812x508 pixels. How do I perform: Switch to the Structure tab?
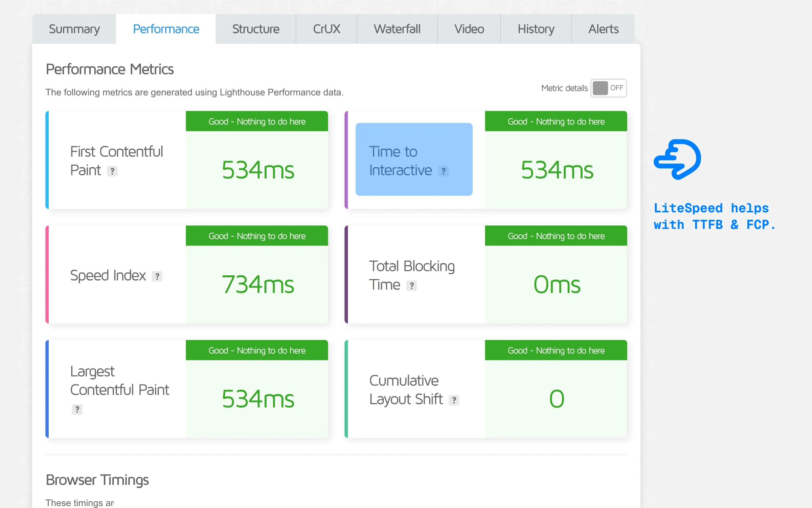point(256,29)
